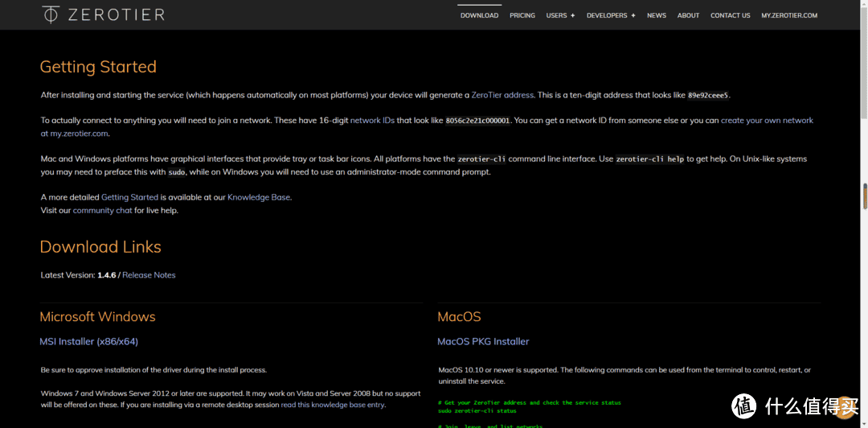
Task: Open read this knowledge base entry link
Action: click(333, 405)
